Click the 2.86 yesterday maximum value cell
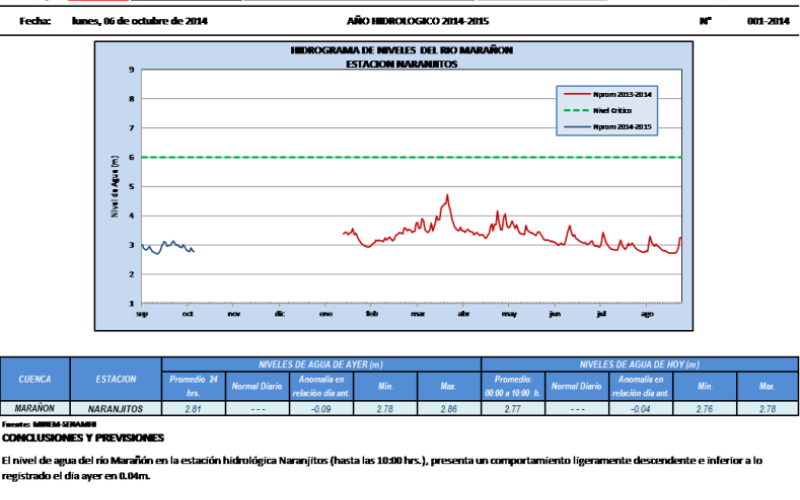 tap(448, 408)
